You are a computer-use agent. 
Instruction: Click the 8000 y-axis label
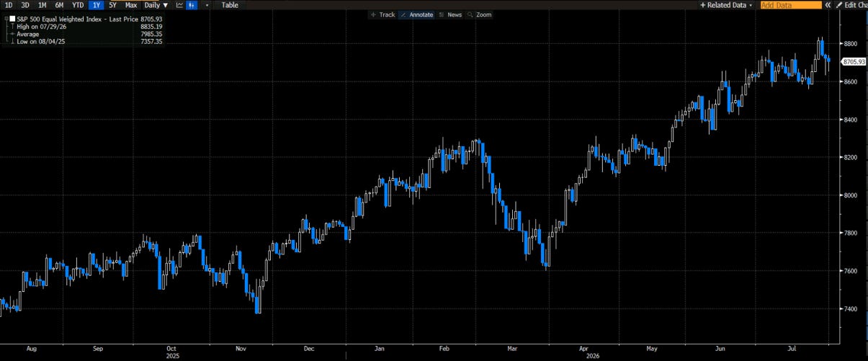pos(850,195)
